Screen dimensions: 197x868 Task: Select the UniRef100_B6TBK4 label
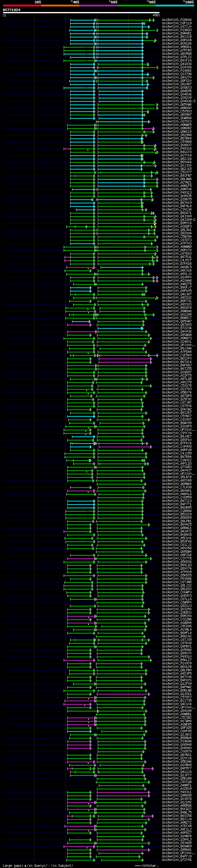pyautogui.click(x=177, y=138)
